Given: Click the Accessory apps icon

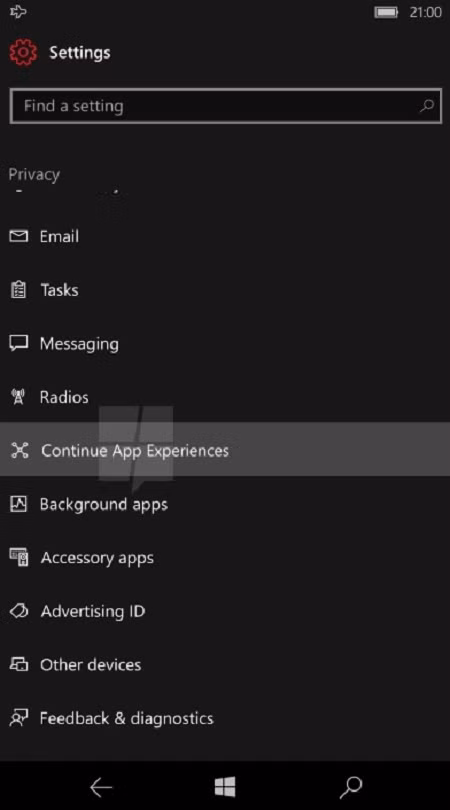Looking at the screenshot, I should 19,558.
